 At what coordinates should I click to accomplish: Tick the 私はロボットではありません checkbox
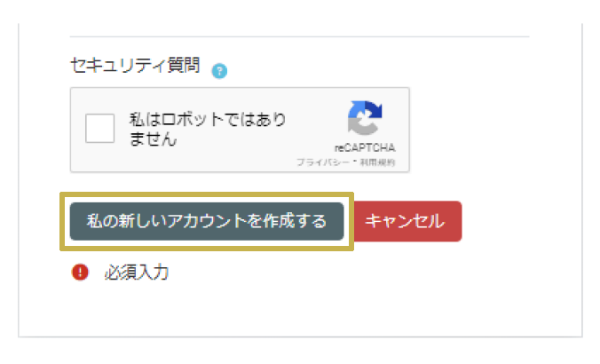[100, 128]
